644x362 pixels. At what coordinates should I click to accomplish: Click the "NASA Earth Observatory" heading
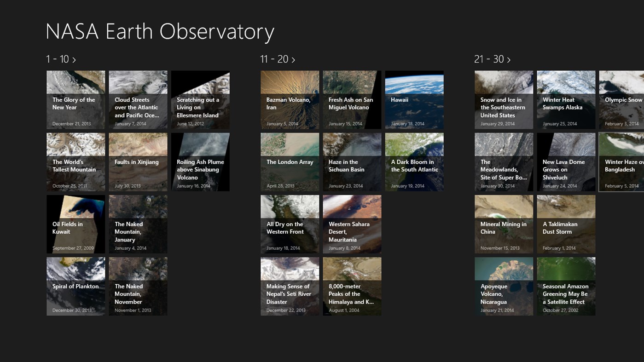coord(159,31)
